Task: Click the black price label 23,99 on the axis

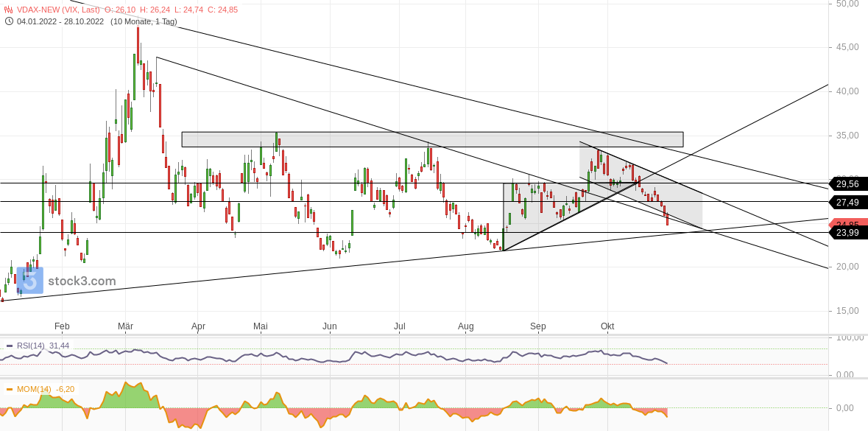Action: pos(848,233)
